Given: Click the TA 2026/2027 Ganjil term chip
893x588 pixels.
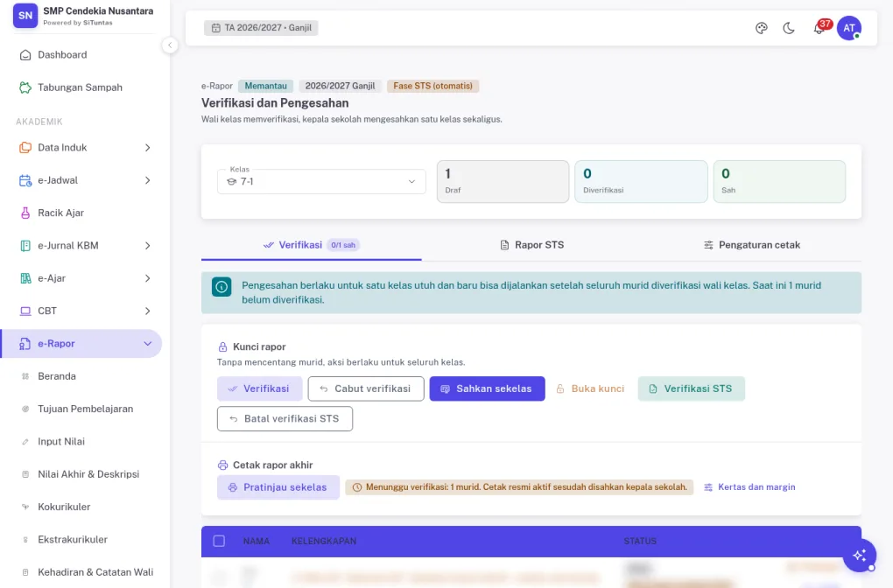Looking at the screenshot, I should [261, 28].
